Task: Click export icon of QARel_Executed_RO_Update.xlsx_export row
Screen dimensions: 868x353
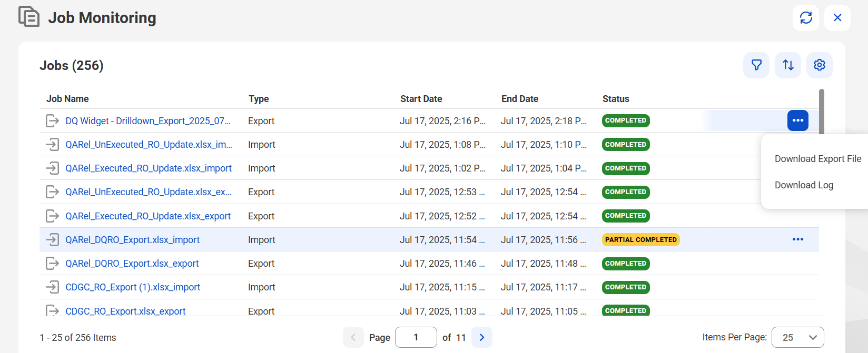Action: point(52,216)
